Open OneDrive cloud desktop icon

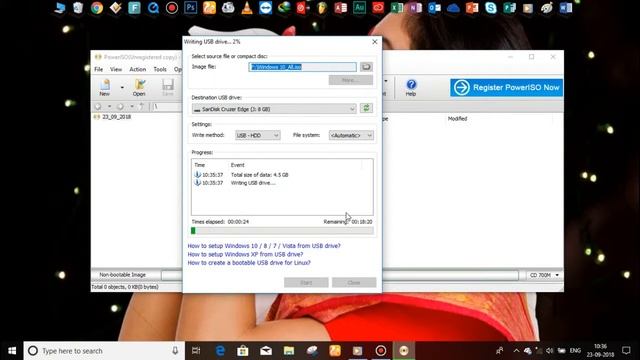pos(453,8)
